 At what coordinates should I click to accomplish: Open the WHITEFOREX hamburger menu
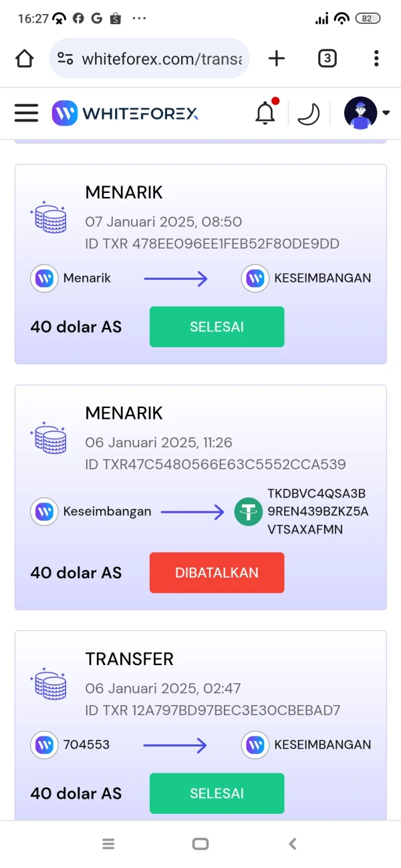(26, 113)
